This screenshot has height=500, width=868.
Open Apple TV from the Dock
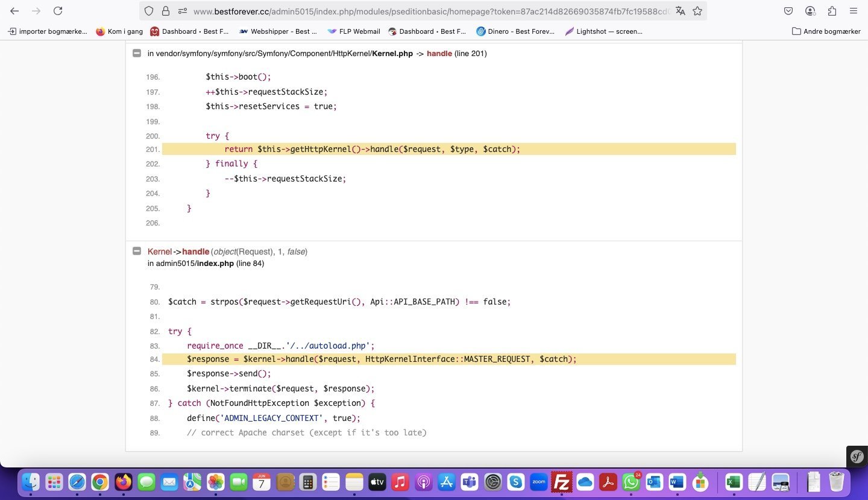377,482
